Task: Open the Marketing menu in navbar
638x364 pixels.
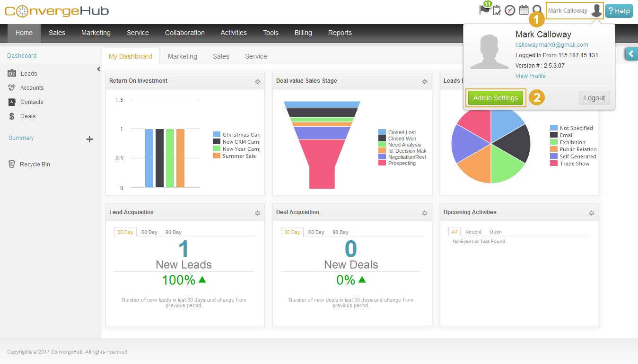Action: 96,33
